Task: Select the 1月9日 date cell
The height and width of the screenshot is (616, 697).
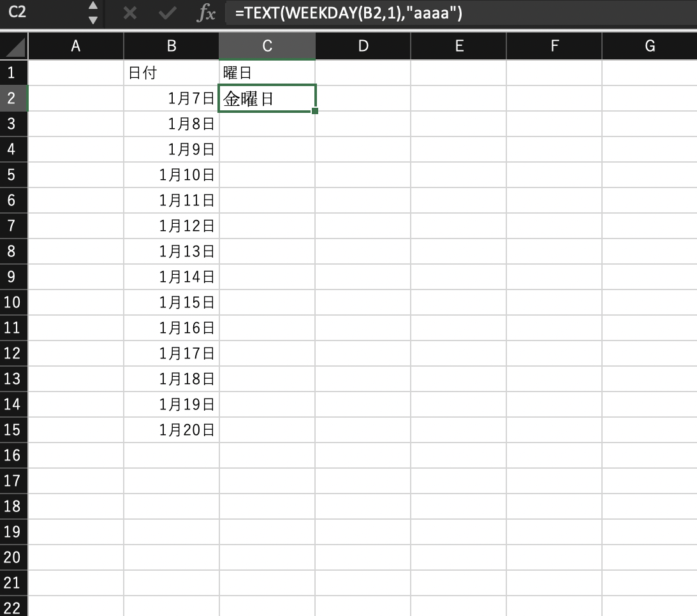Action: click(171, 149)
